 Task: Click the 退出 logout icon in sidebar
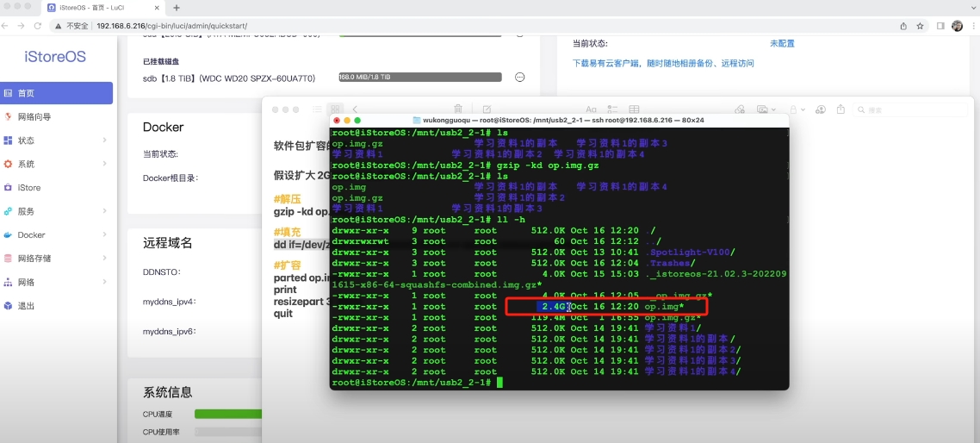pyautogui.click(x=8, y=306)
